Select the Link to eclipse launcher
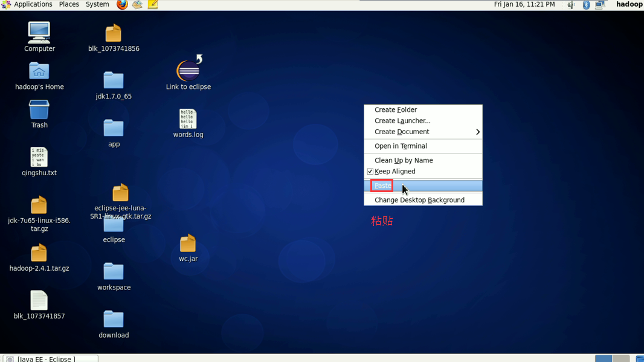 188,69
